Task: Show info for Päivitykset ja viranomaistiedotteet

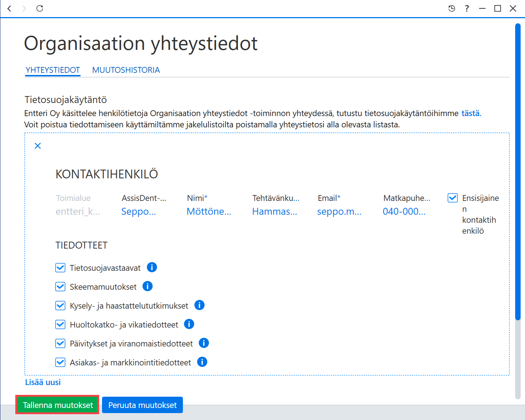Action: click(x=204, y=343)
